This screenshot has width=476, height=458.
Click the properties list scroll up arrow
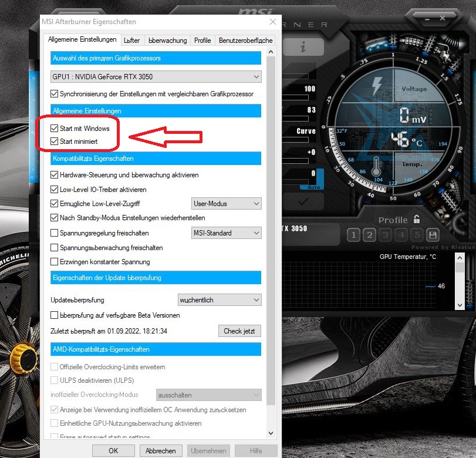tap(271, 52)
